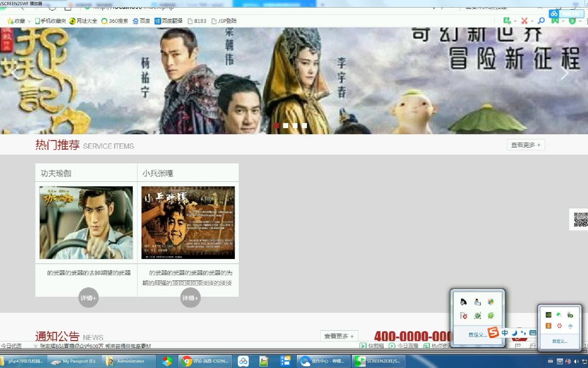Click the orange Java tray icon
The height and width of the screenshot is (368, 588).
[x=549, y=326]
